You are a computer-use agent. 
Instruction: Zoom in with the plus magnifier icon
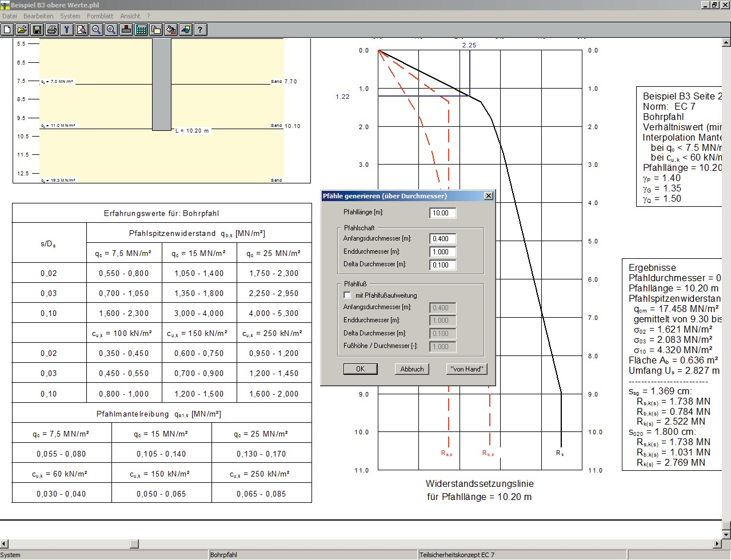(111, 30)
